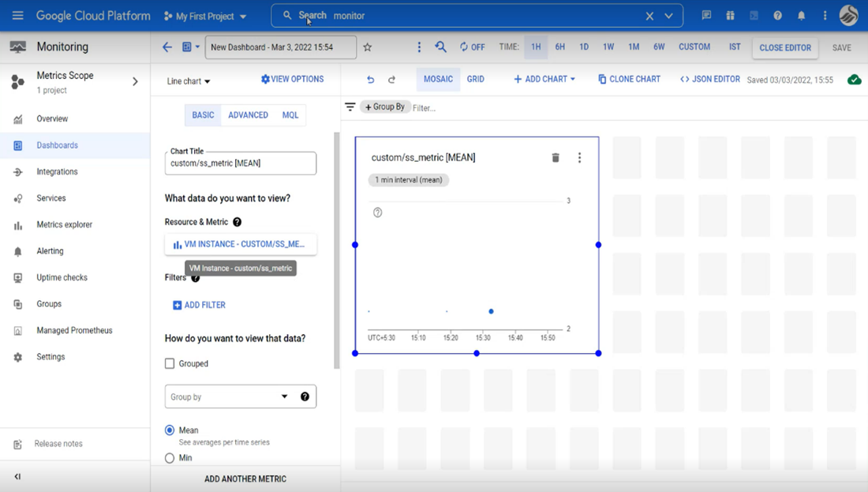868x492 pixels.
Task: Open the notifications bell in top bar
Action: coord(801,16)
